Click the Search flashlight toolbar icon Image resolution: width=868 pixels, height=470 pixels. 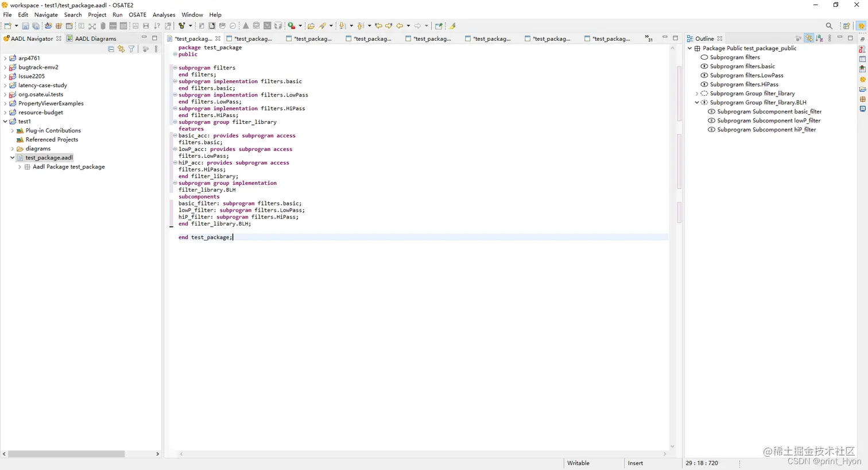coord(323,26)
